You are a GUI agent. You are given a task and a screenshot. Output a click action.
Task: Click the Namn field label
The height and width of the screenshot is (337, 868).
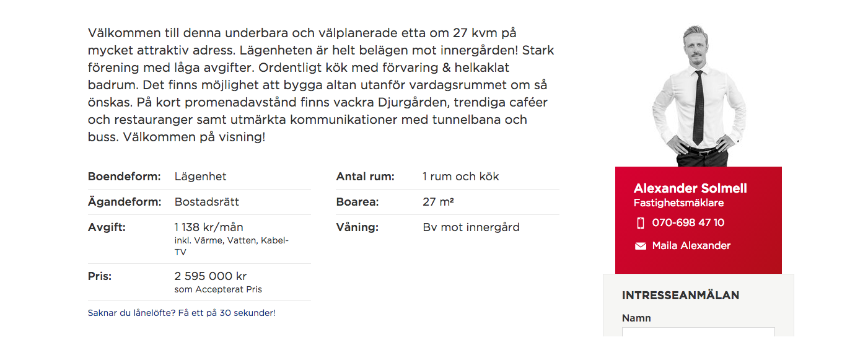point(636,318)
